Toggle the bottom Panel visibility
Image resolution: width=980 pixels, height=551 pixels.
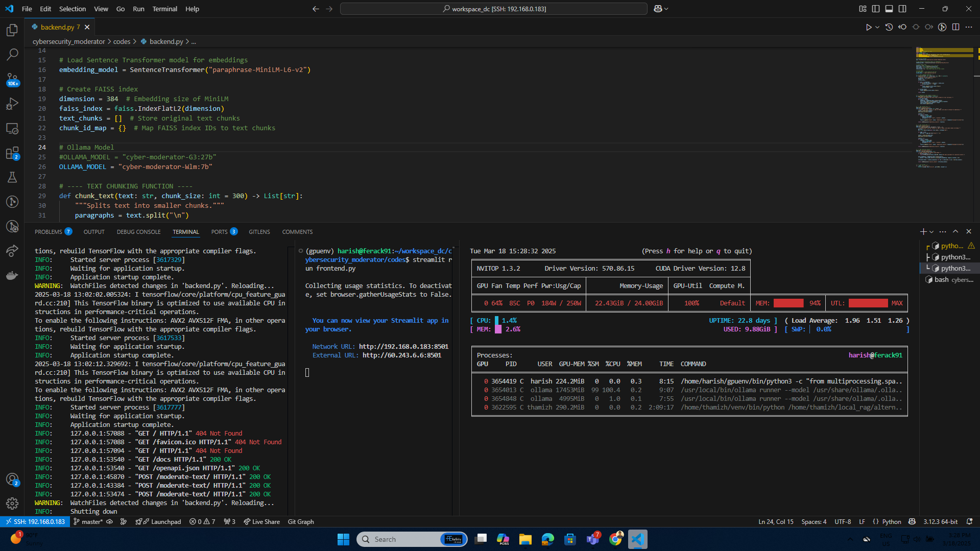pyautogui.click(x=889, y=9)
